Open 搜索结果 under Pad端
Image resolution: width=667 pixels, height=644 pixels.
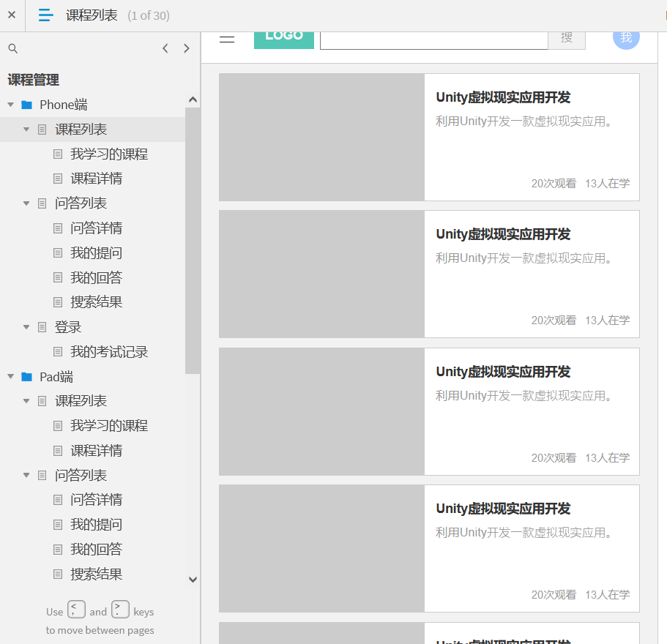pyautogui.click(x=96, y=574)
